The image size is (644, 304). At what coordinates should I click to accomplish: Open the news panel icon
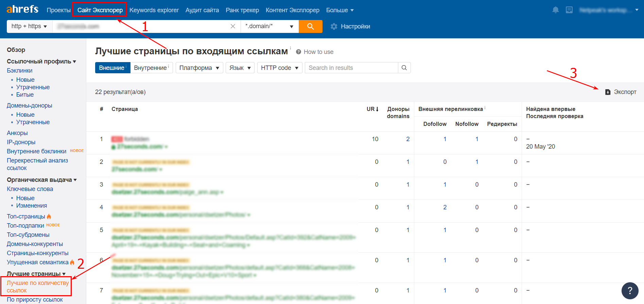(569, 10)
